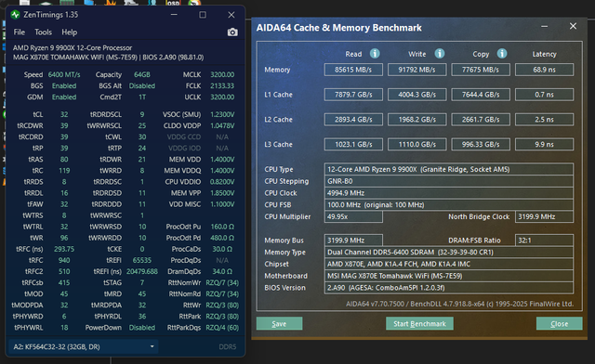
Task: Click the CPU Stepping GNR-B0 field
Action: coord(449,181)
